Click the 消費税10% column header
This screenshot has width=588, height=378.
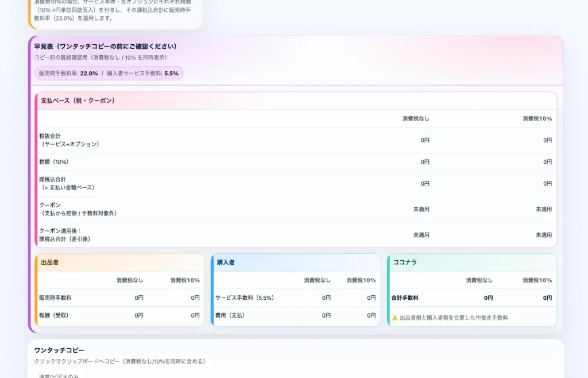pos(536,118)
